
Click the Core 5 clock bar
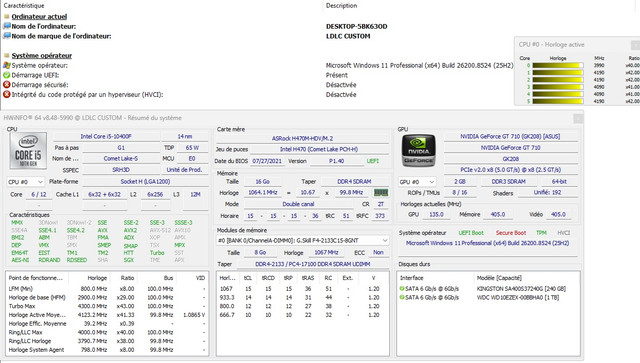pyautogui.click(x=558, y=101)
